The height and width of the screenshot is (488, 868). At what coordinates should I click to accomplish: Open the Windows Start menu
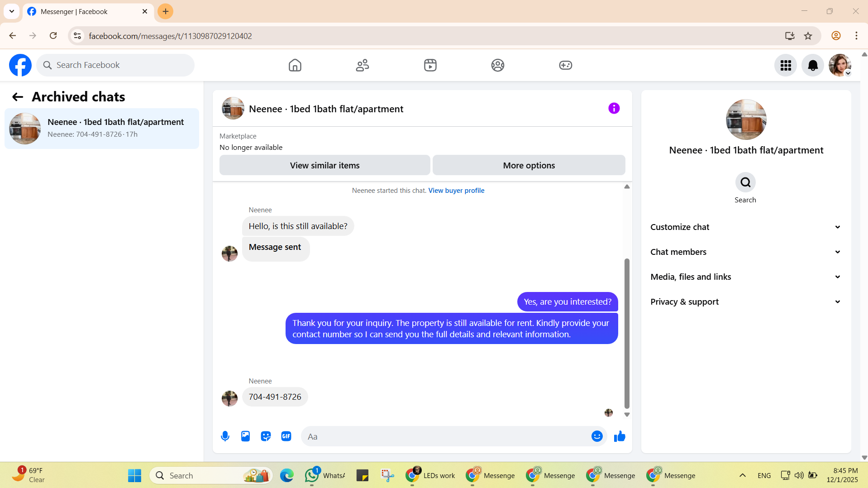click(134, 475)
